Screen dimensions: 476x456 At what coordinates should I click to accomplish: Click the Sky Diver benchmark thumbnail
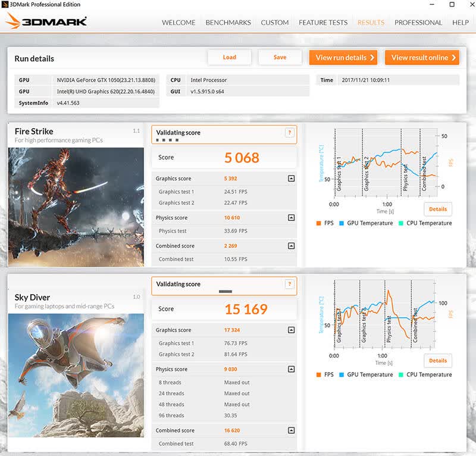76,376
